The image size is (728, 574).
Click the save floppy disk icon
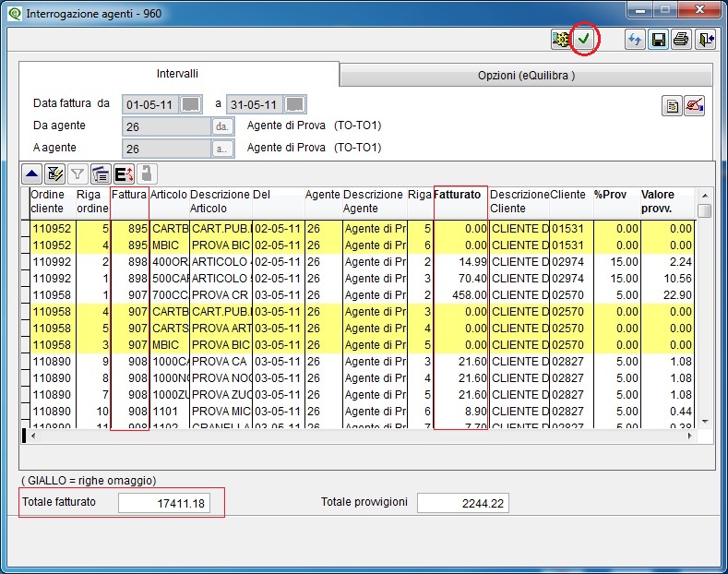pyautogui.click(x=658, y=40)
